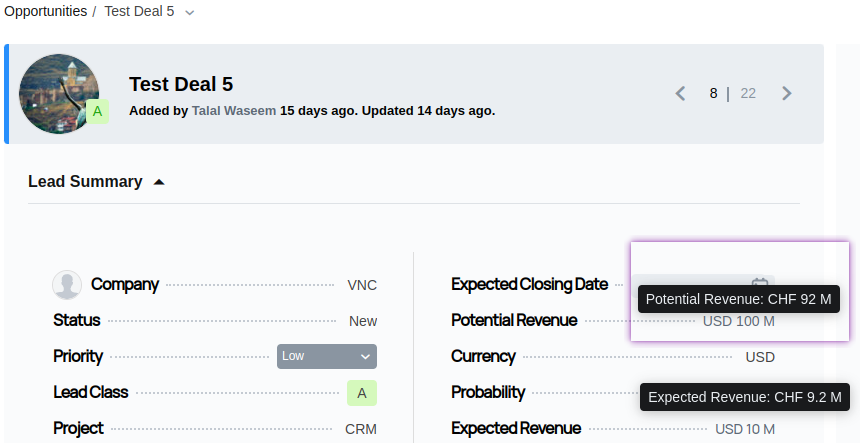Go to the next opportunity record
The image size is (860, 443).
[787, 93]
